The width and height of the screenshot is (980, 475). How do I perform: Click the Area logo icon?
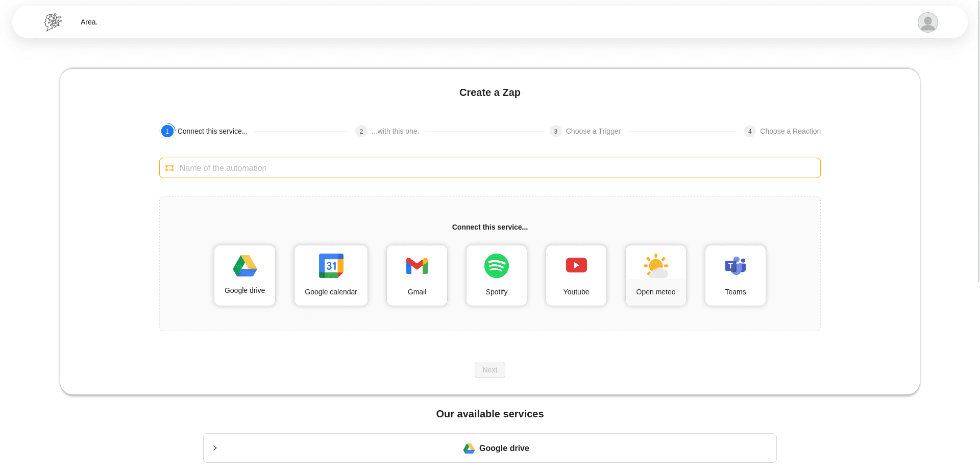pos(53,22)
